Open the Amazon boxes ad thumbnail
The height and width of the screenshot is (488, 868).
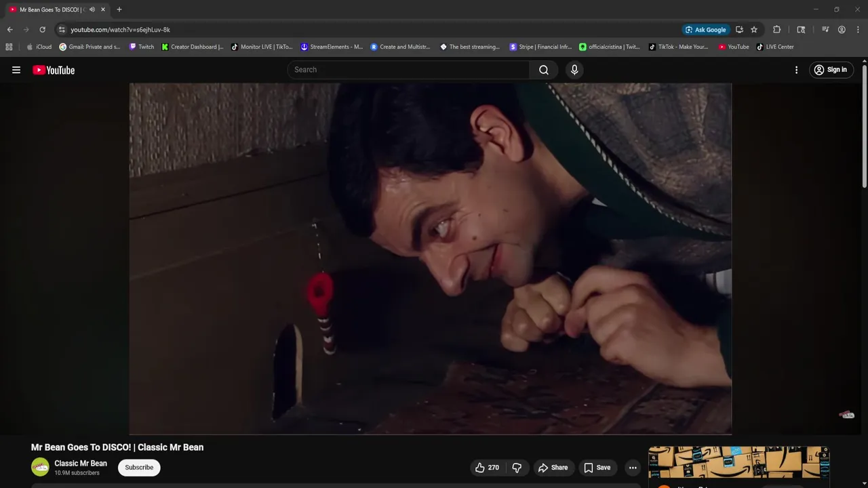point(738,462)
